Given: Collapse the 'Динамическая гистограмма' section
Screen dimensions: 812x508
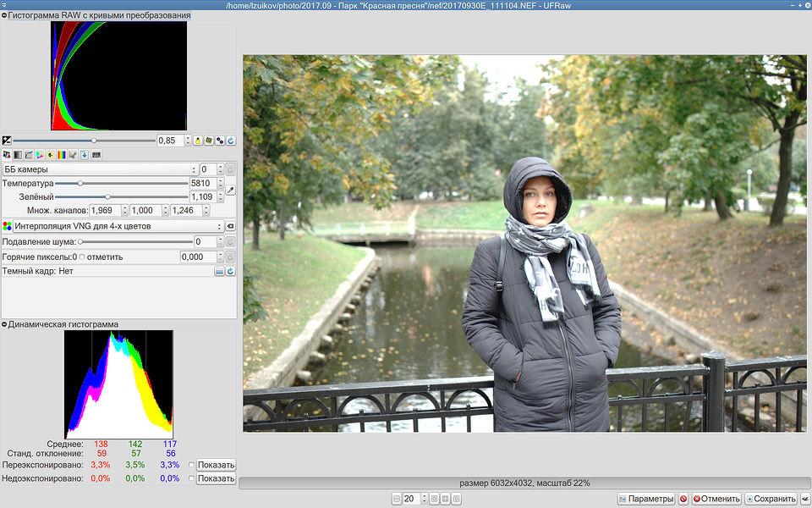Looking at the screenshot, I should [5, 324].
